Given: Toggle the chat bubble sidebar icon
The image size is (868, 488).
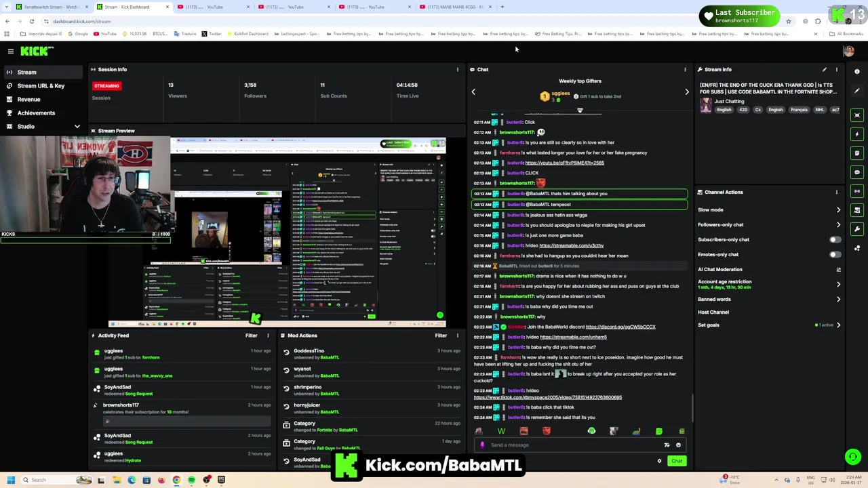Looking at the screenshot, I should point(857,172).
